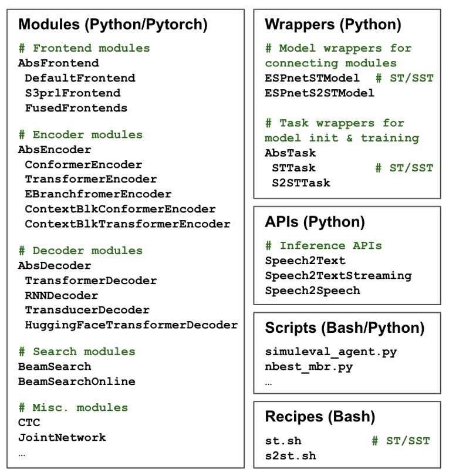Screen dimensions: 449x476
Task: Select the ESPnetS2STModel wrapper
Action: pyautogui.click(x=319, y=93)
